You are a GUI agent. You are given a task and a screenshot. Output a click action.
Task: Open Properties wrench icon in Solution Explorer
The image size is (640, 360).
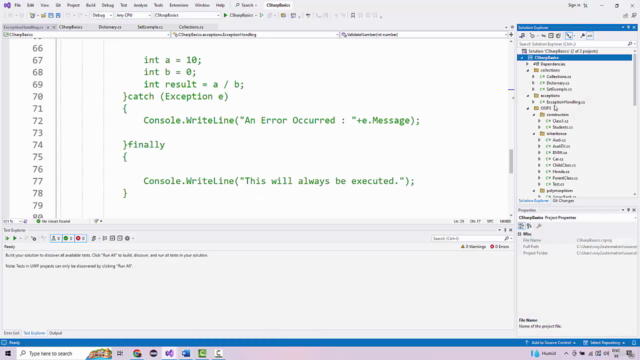582,36
